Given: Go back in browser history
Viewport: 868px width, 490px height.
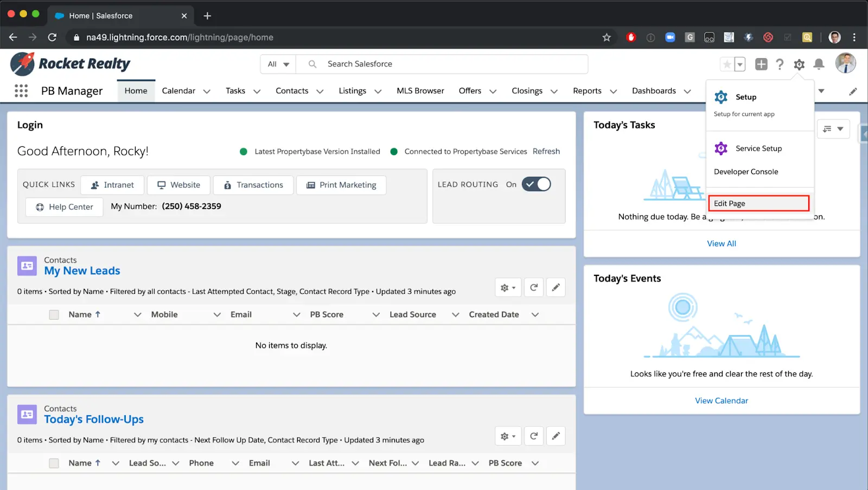Looking at the screenshot, I should [13, 37].
